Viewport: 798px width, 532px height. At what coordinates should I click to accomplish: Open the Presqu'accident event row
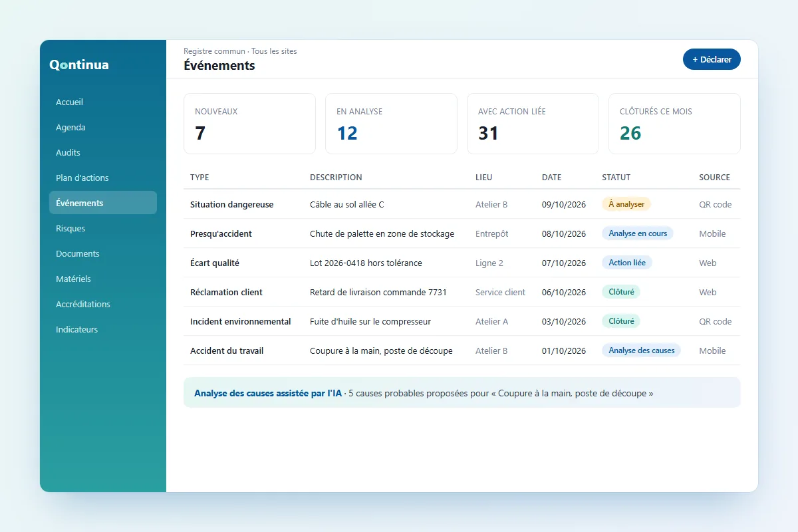click(x=462, y=233)
